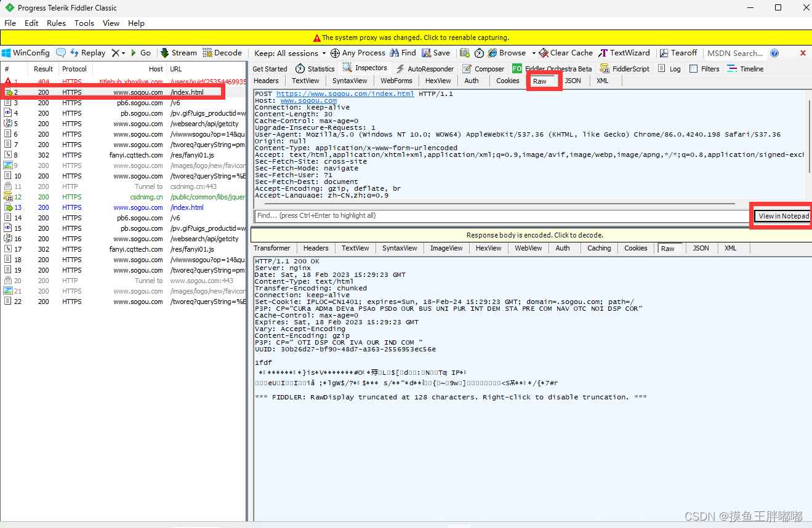Click the Go resume button
This screenshot has height=528, width=812.
[140, 53]
